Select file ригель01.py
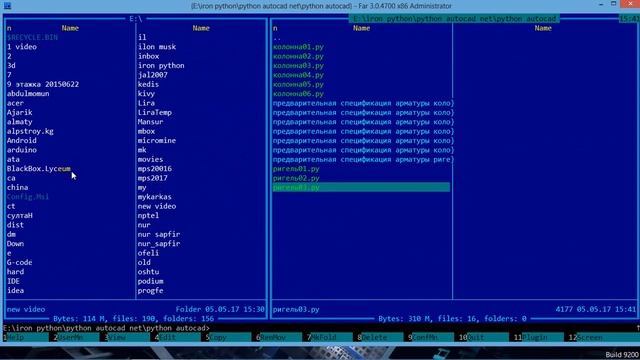This screenshot has width=640, height=360. pyautogui.click(x=296, y=169)
